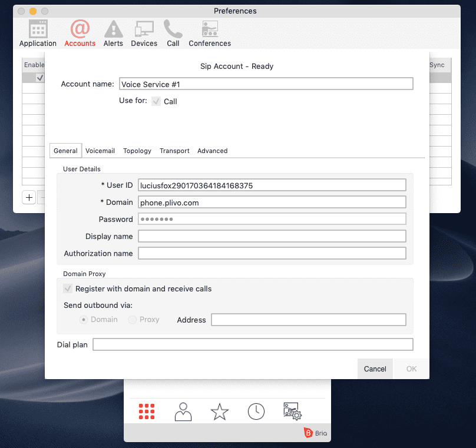Switch to the Voicemail tab

click(100, 151)
